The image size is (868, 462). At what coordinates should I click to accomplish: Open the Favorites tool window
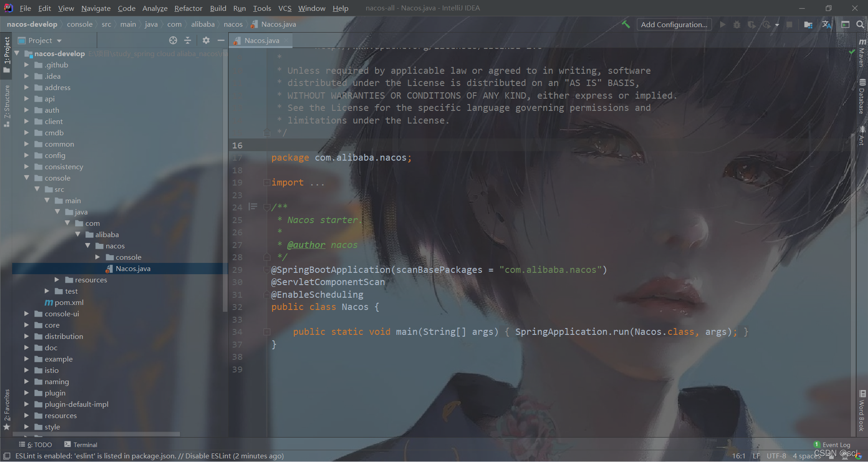(6, 409)
